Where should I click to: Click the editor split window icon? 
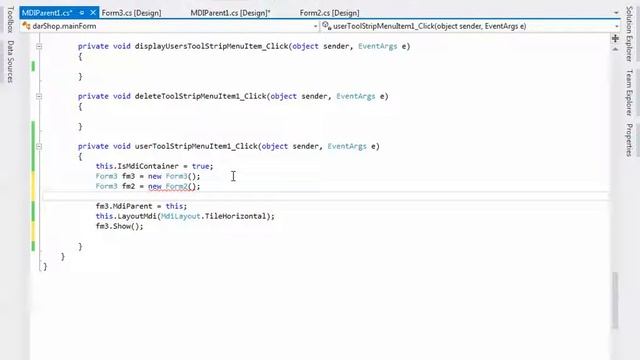point(615,39)
